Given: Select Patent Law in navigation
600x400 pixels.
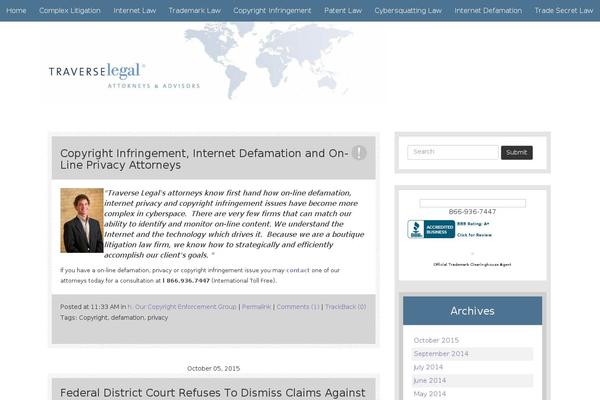Looking at the screenshot, I should [x=343, y=11].
